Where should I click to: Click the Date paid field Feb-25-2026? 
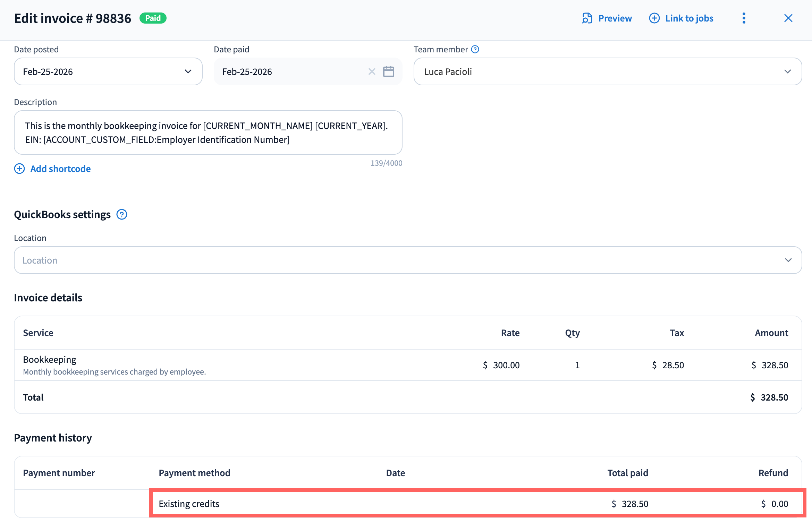[291, 71]
